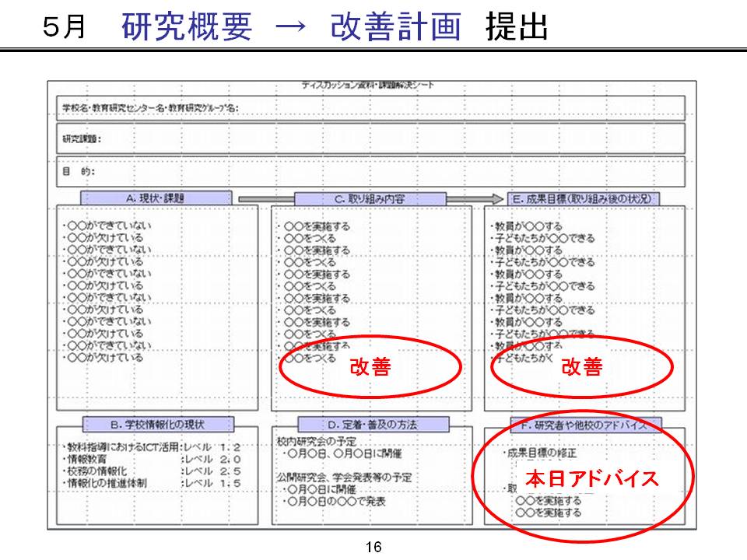This screenshot has width=747, height=560.
Task: Select the "情報教育" row label
Action: 86,459
